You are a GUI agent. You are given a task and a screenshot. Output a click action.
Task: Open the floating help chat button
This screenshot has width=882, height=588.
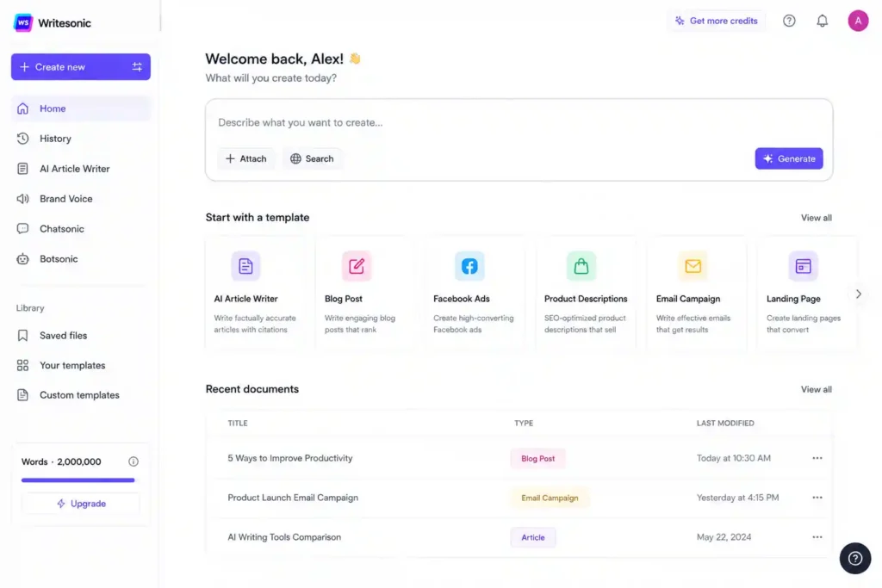855,558
